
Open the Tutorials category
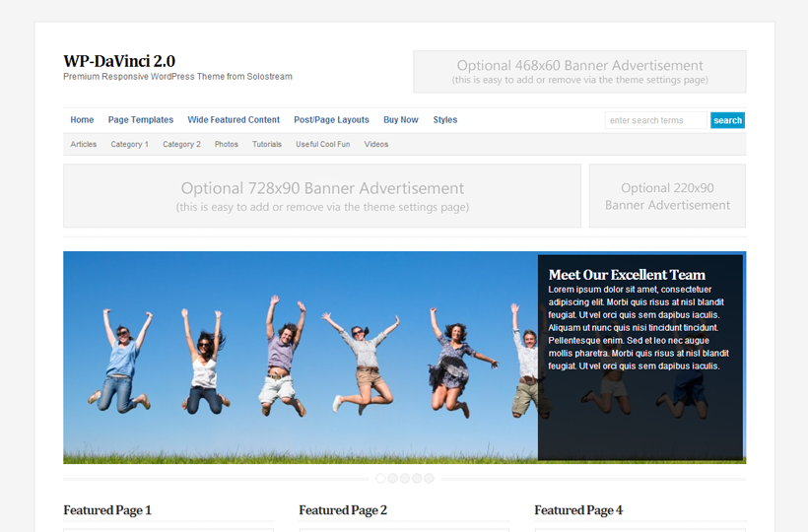pyautogui.click(x=267, y=144)
